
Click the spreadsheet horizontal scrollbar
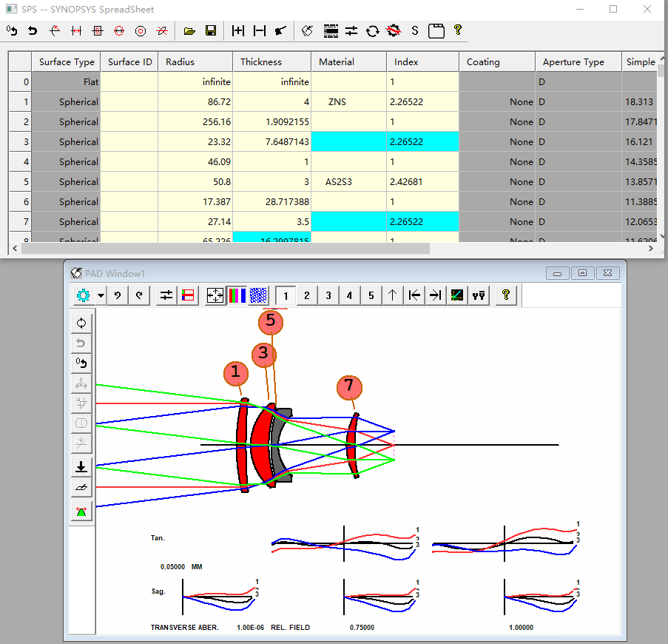(x=226, y=249)
